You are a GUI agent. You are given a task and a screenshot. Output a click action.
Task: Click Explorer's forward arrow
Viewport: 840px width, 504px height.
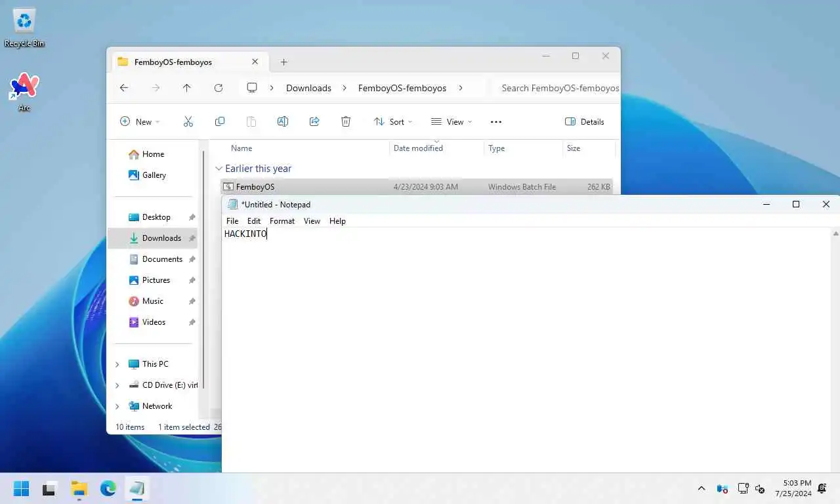tap(156, 87)
